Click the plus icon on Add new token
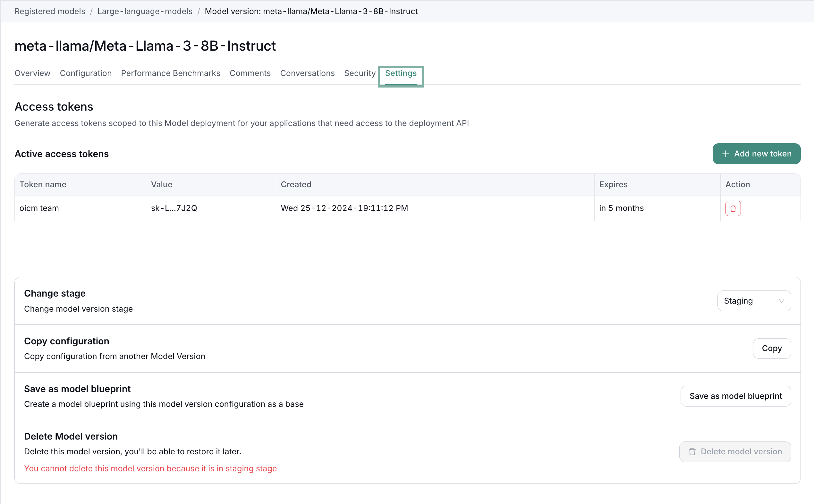814x504 pixels. click(x=725, y=154)
